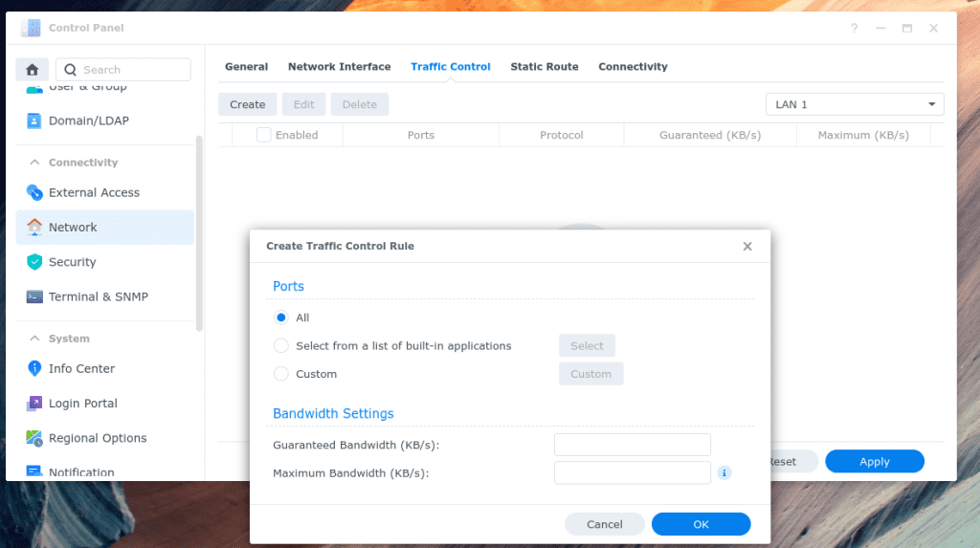The image size is (980, 548).
Task: Click the Notification icon
Action: pyautogui.click(x=34, y=471)
